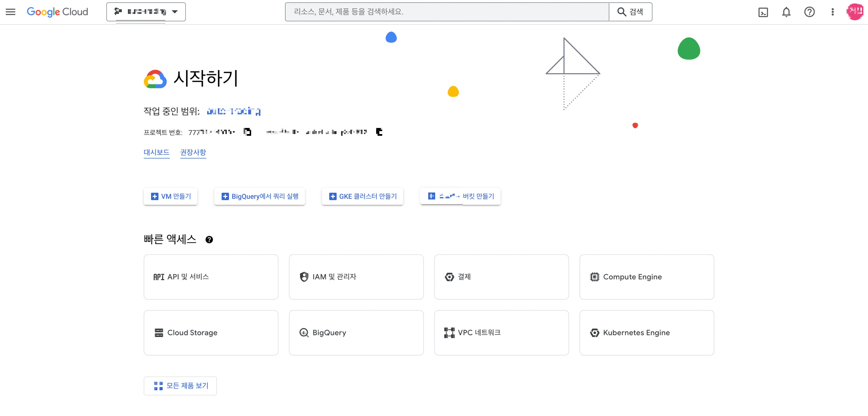Viewport: 868px width, 416px height.
Task: Click 모든 제품 보기 button
Action: (x=180, y=386)
